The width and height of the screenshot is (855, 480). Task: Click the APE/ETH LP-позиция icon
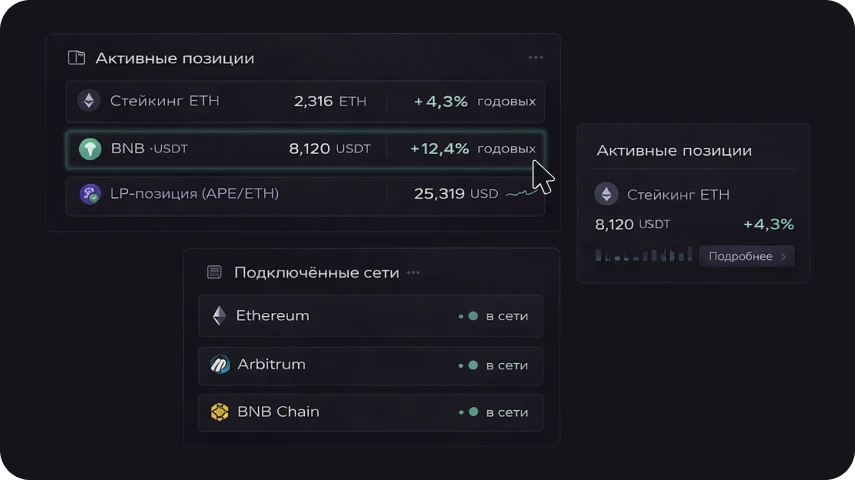click(90, 194)
